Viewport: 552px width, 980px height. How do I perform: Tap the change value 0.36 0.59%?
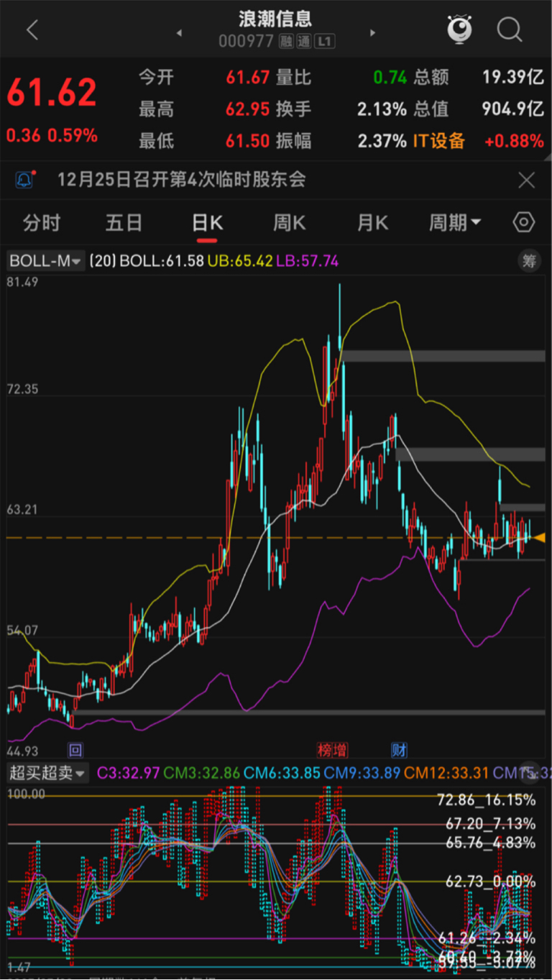(52, 135)
